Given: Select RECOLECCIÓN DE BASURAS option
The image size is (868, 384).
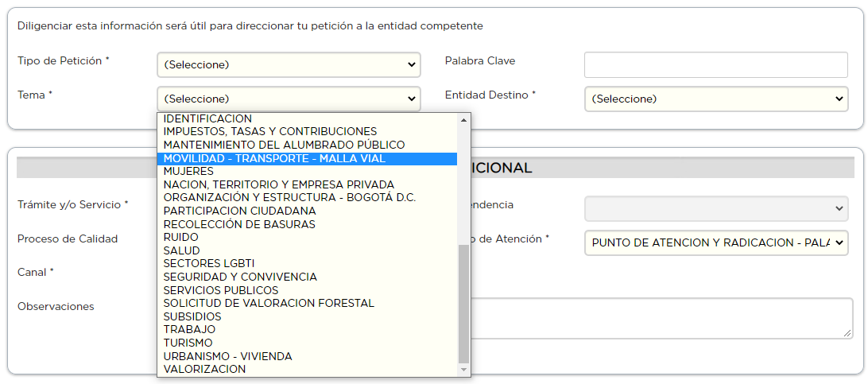Looking at the screenshot, I should click(x=239, y=224).
